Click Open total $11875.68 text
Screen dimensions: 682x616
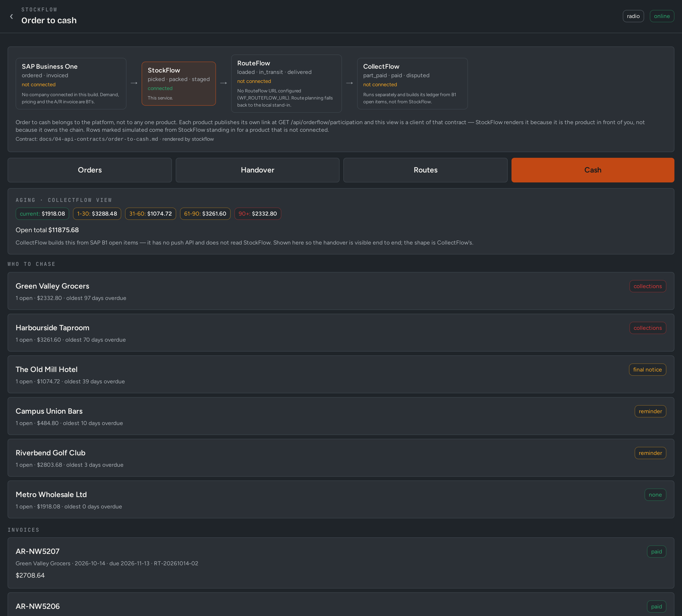pos(47,230)
